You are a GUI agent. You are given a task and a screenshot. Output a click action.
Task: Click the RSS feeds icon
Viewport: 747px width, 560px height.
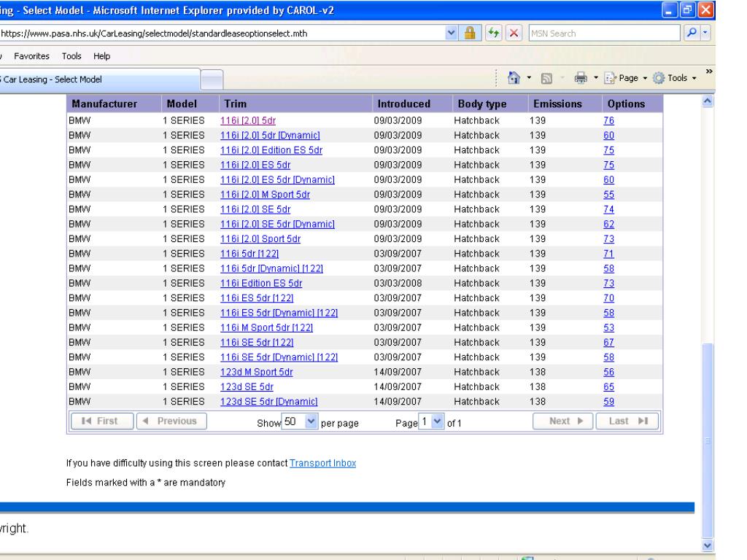point(546,78)
